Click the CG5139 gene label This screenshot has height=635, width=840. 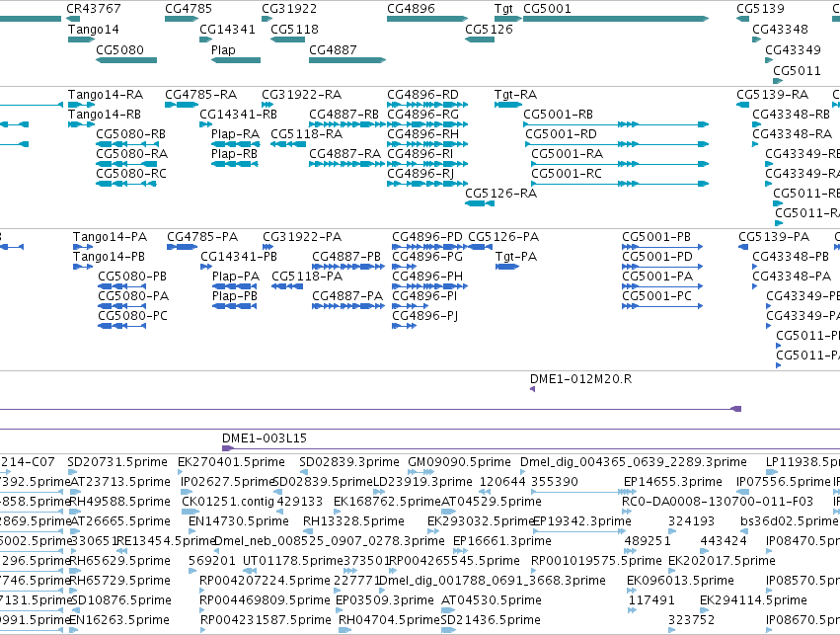[x=760, y=9]
